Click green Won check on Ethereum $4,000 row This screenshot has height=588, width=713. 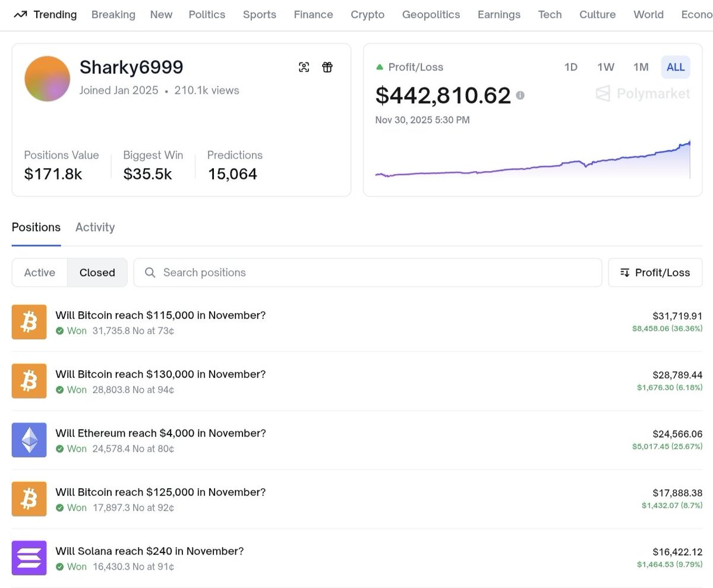pos(59,449)
